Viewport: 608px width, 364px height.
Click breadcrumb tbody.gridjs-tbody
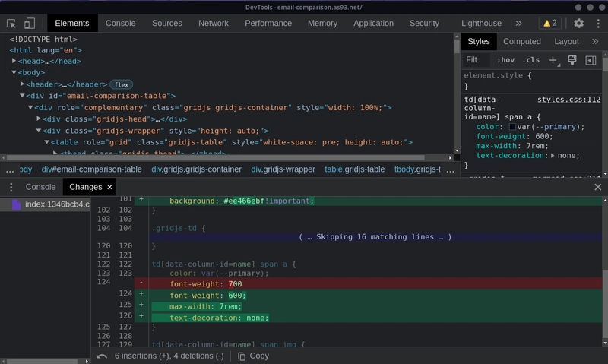pos(417,169)
